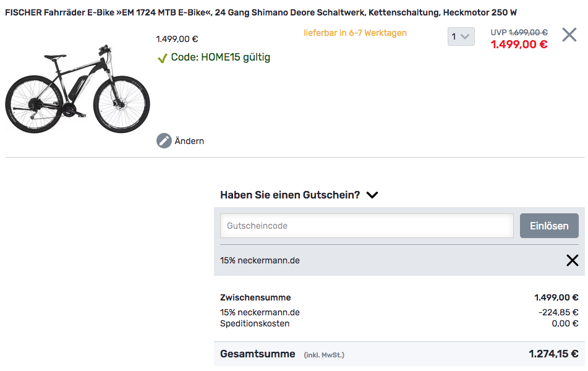Collapse the voucher section chevron arrow
The height and width of the screenshot is (371, 588).
(x=372, y=195)
